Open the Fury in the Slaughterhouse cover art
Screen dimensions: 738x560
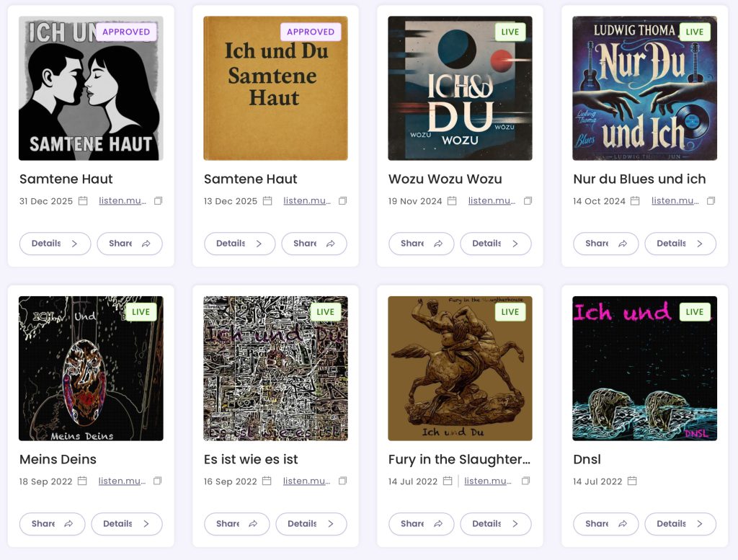click(460, 368)
